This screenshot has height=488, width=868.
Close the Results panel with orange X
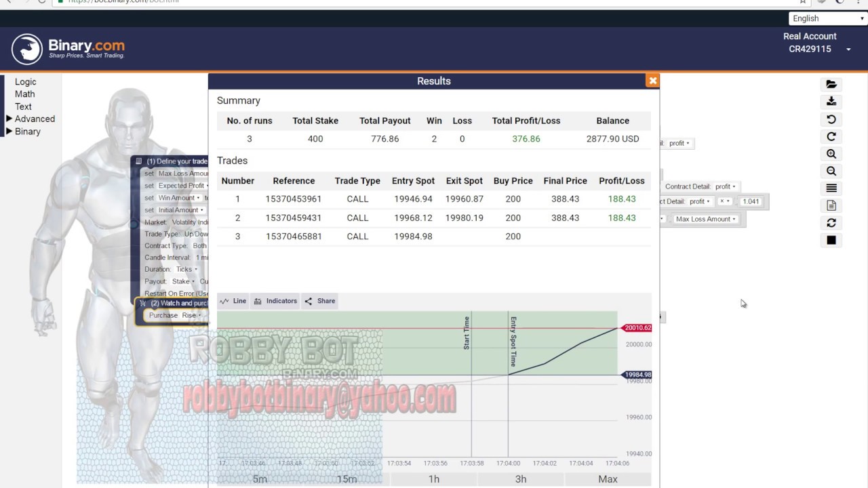tap(652, 81)
